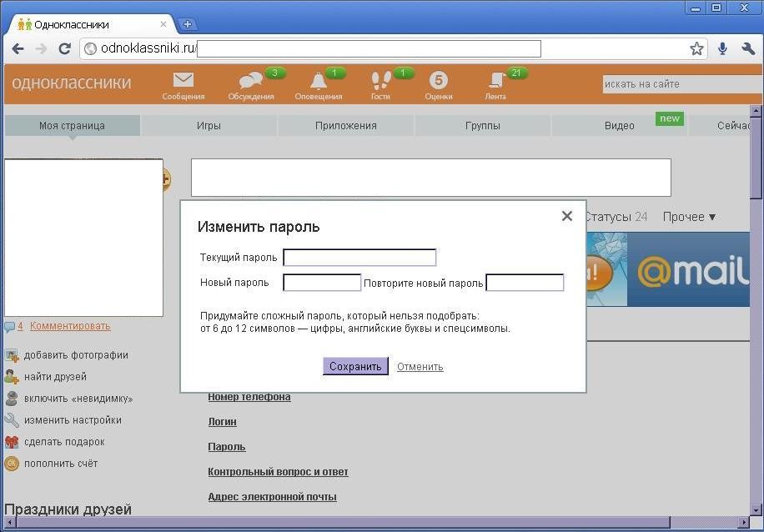Open the Статусы 24 section

pos(617,217)
